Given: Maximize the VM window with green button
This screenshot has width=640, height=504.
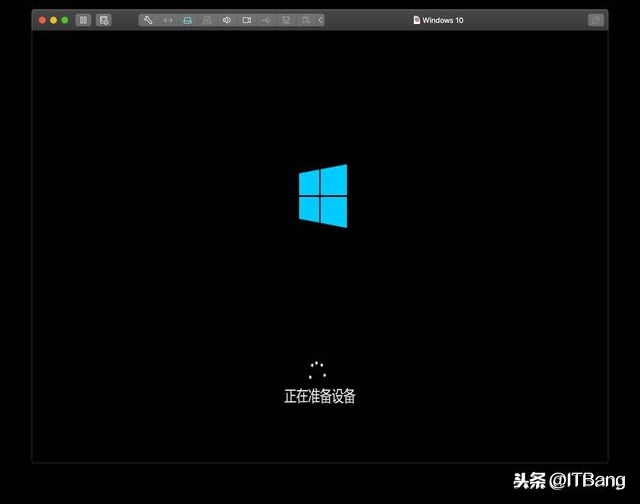Looking at the screenshot, I should [x=65, y=20].
